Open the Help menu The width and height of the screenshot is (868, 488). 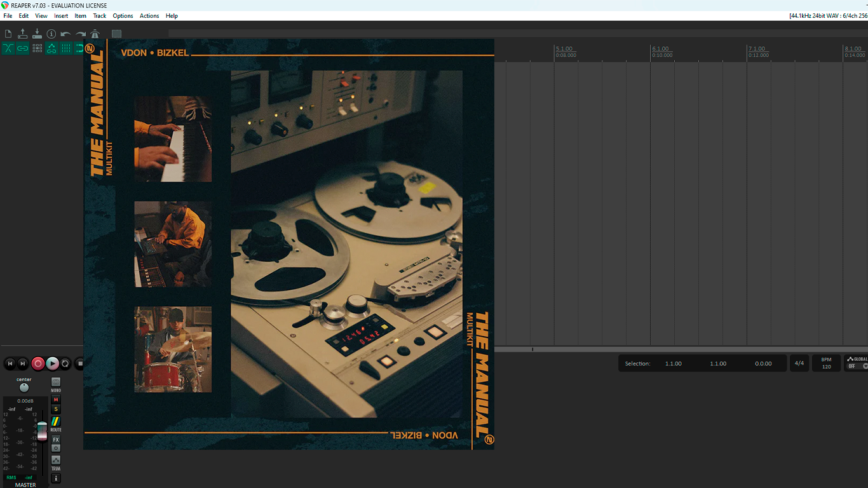[172, 16]
